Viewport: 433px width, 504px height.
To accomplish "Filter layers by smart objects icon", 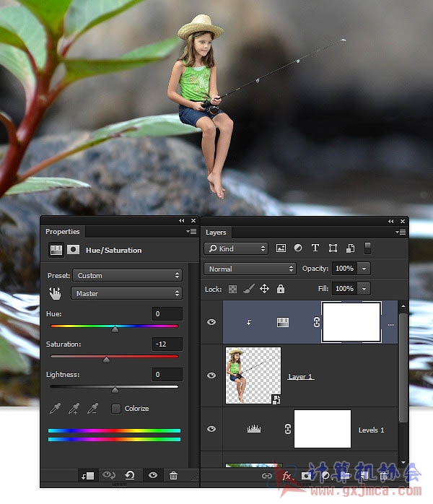I will (351, 248).
